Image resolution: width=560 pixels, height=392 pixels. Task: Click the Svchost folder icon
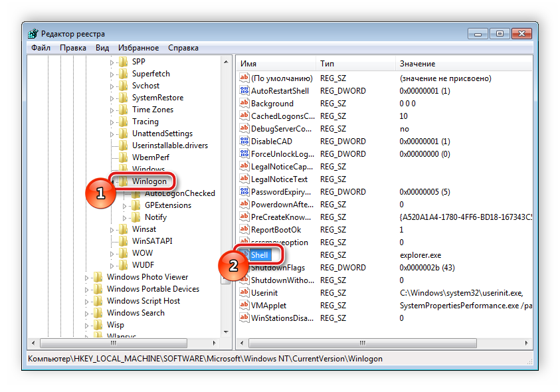tap(124, 86)
